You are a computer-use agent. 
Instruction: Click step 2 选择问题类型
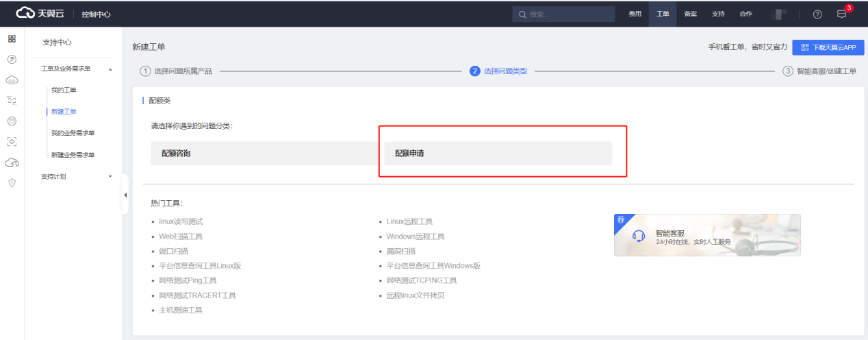[498, 71]
